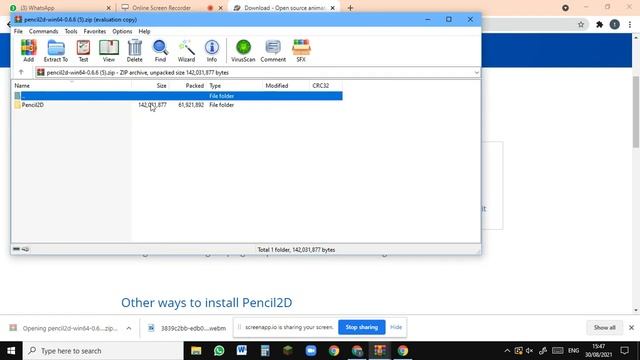Open File Explorer from the taskbar
640x360 pixels.
point(196,351)
